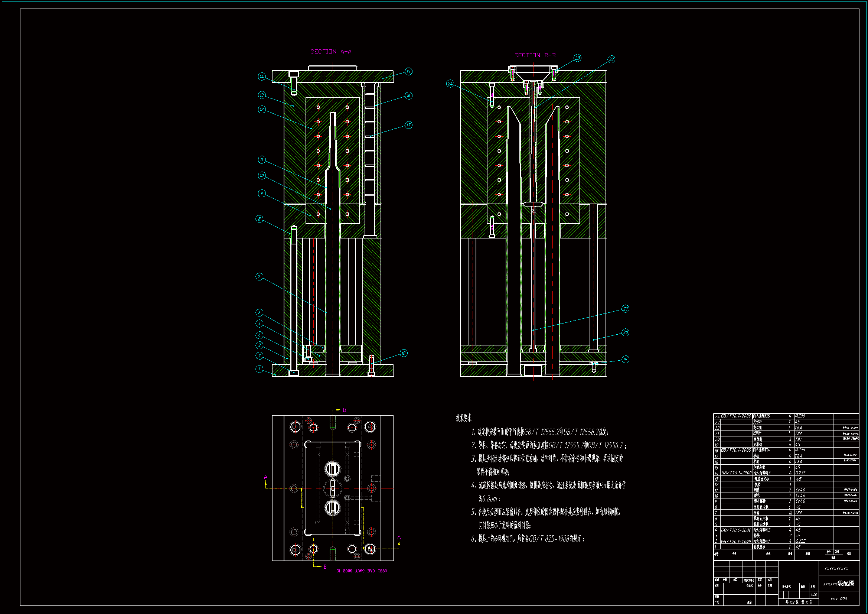Image resolution: width=868 pixels, height=614 pixels.
Task: Click the xxx-000 drawing number cell
Action: [x=839, y=598]
